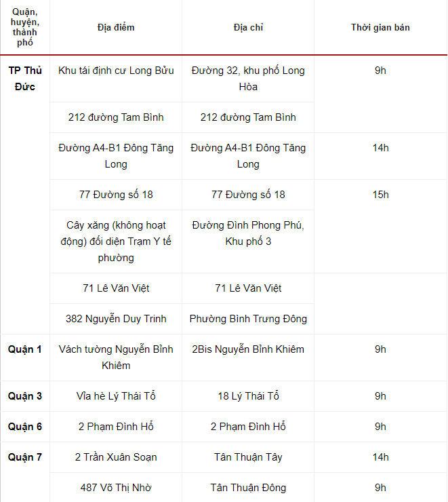Select 'Đường Đình Phong Phú, Khu phố 3'
Screen dimensions: 448x502
(248, 233)
